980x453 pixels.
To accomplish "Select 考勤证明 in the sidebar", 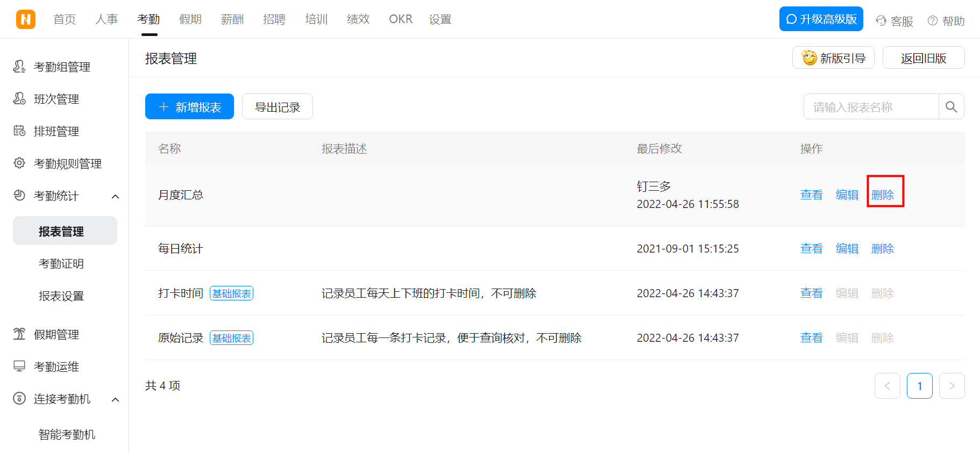I will [61, 264].
